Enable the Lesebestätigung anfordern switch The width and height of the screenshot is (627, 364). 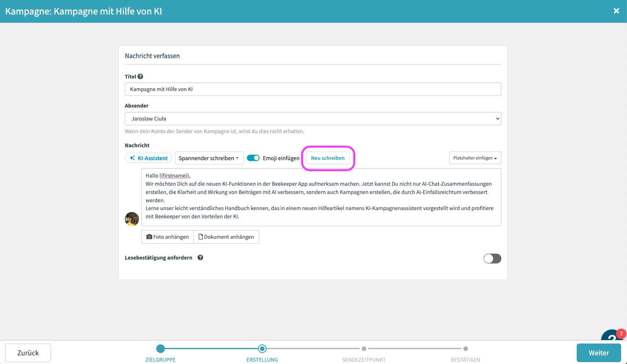[492, 258]
